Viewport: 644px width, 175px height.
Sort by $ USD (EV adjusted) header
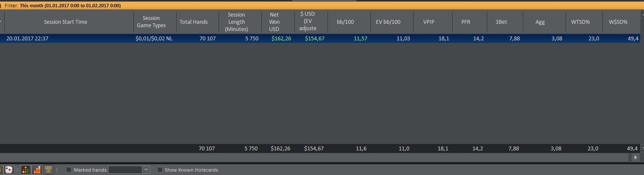pyautogui.click(x=308, y=22)
